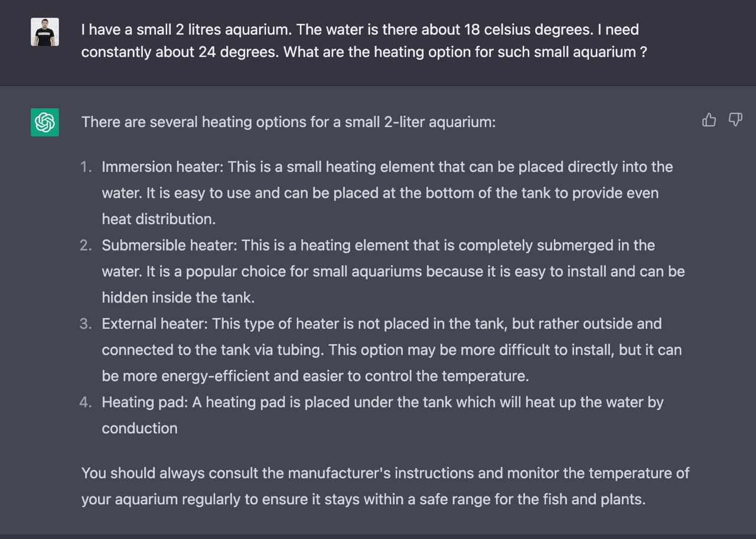Click list number 3 marker
Image resolution: width=756 pixels, height=539 pixels.
pos(86,324)
